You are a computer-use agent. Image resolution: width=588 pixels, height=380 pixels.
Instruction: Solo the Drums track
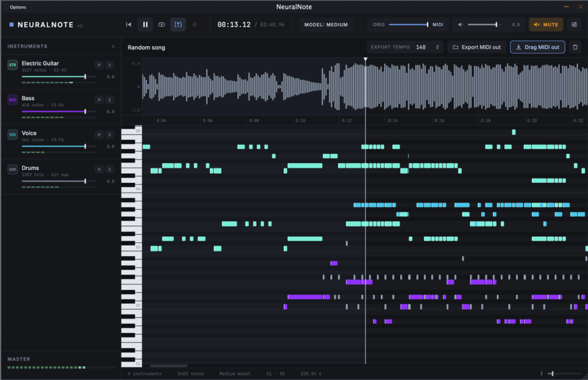pyautogui.click(x=110, y=170)
